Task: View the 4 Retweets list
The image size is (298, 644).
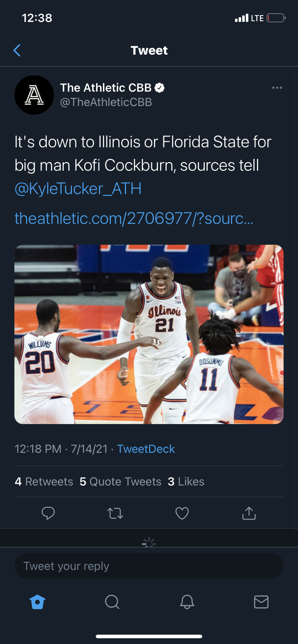Action: tap(44, 482)
